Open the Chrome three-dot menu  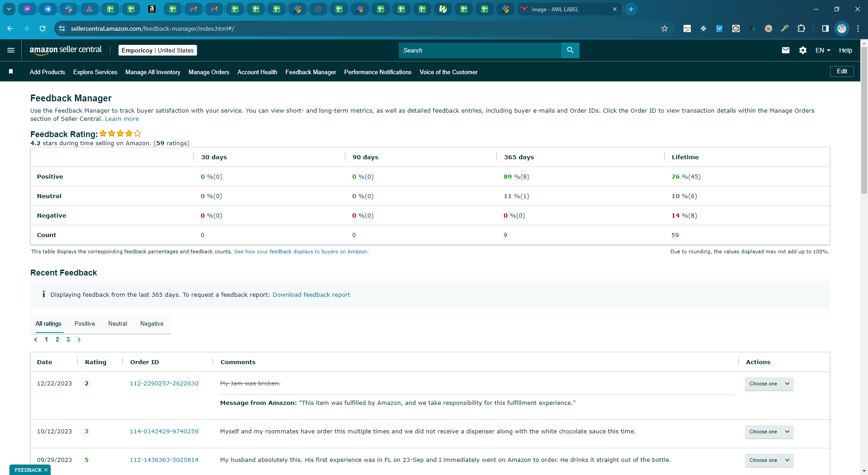858,28
